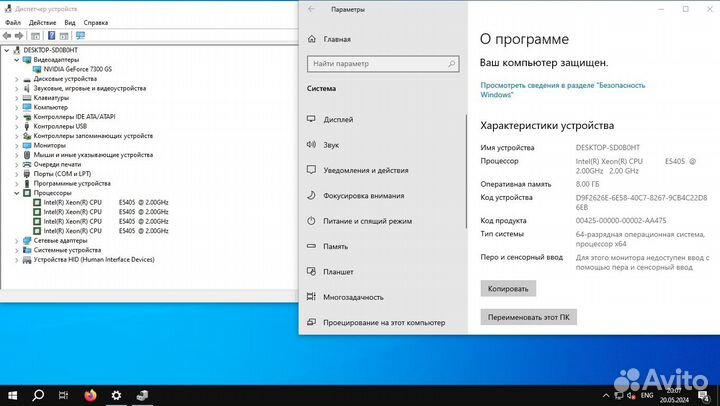Select the last Intel Xeon E5405 CPU entry
720x406 pixels.
106,231
